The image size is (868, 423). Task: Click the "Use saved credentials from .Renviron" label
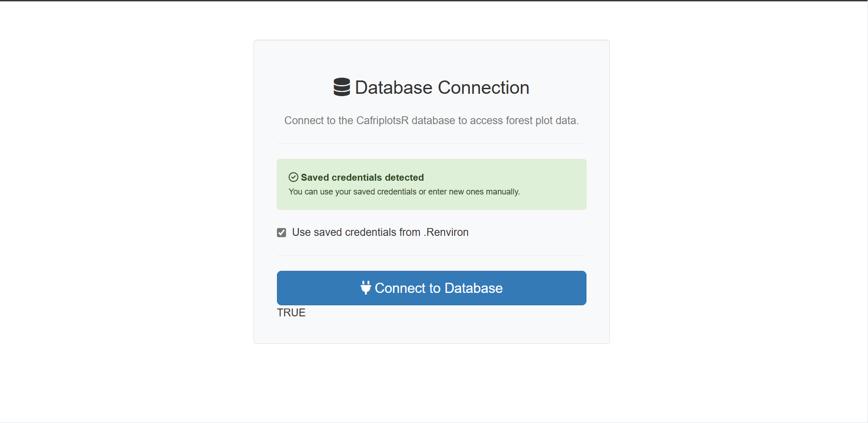click(x=380, y=232)
